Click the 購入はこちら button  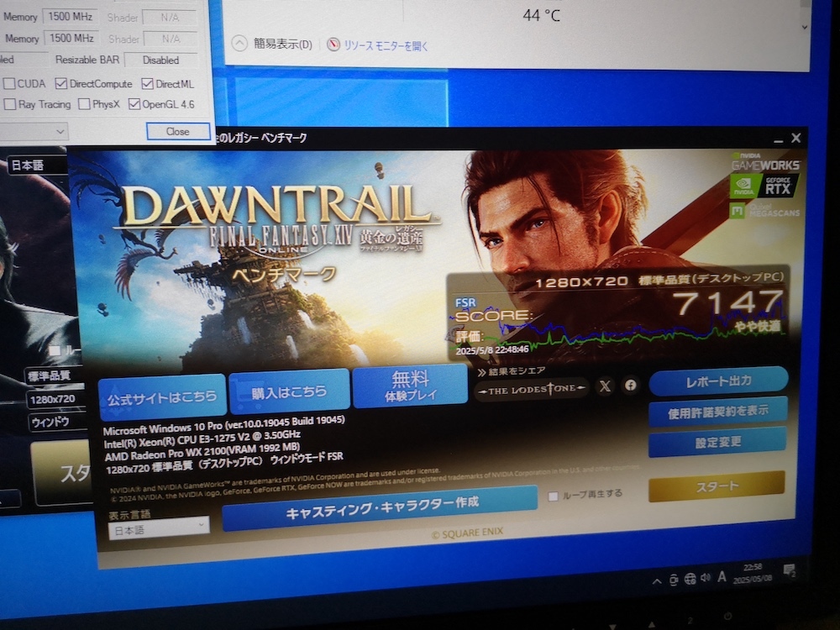[x=289, y=391]
